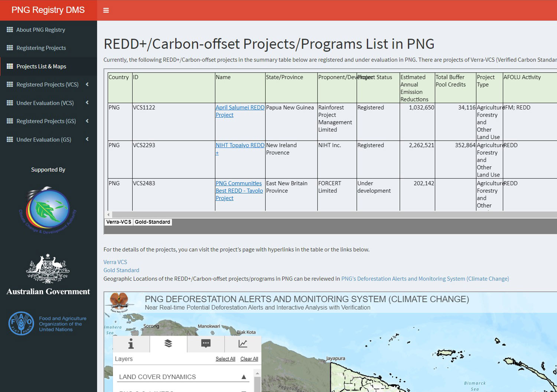Click the NIHT Inc. proponent cell
Viewport: 557px width, 392px height.
click(337, 160)
